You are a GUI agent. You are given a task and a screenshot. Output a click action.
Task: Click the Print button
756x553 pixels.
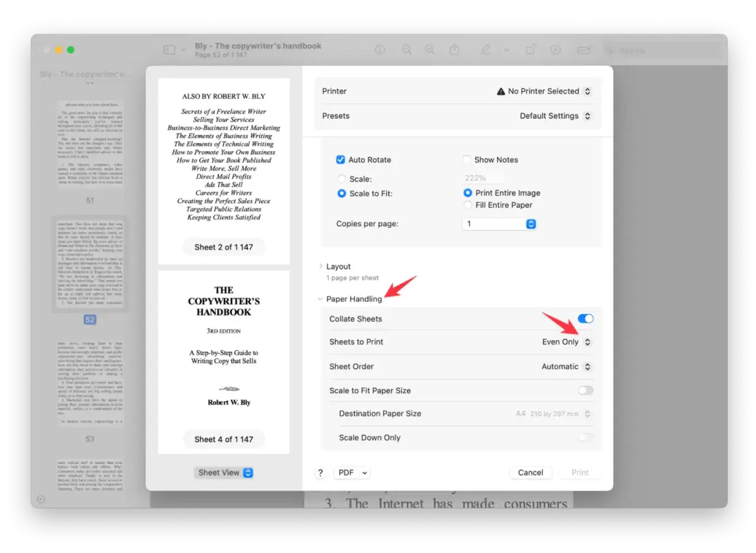580,473
